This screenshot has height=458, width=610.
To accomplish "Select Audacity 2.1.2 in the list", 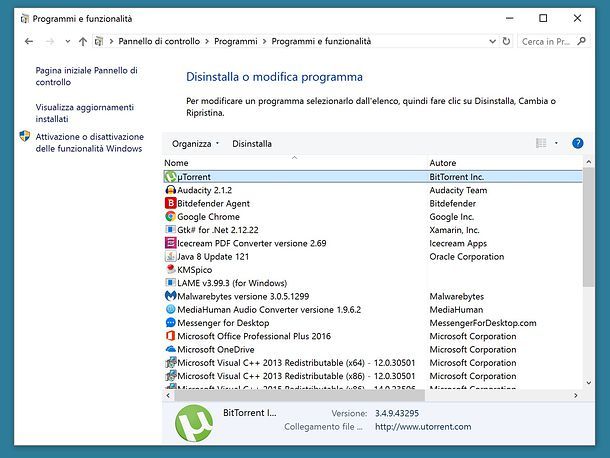I will [x=204, y=190].
